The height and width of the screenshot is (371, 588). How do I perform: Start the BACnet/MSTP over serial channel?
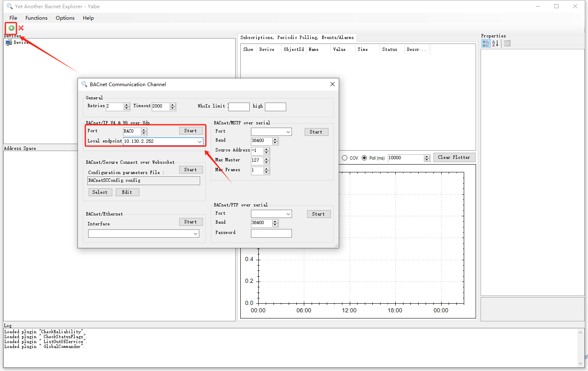click(x=316, y=132)
